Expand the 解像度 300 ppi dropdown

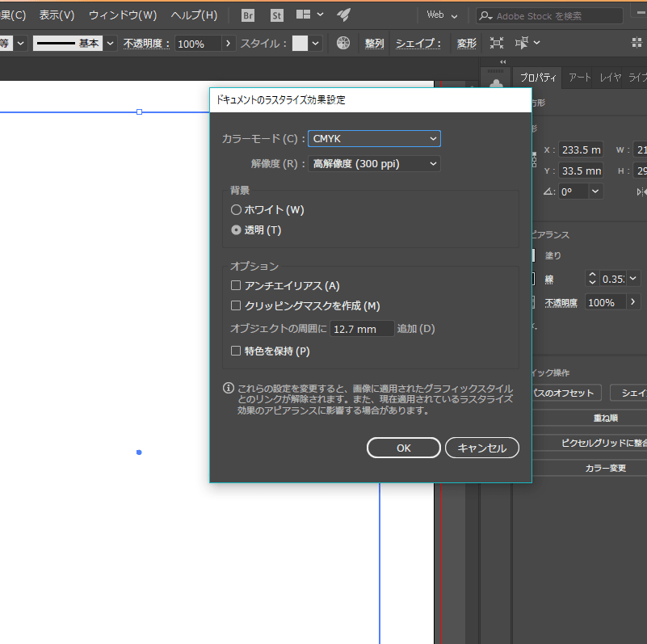(x=374, y=164)
